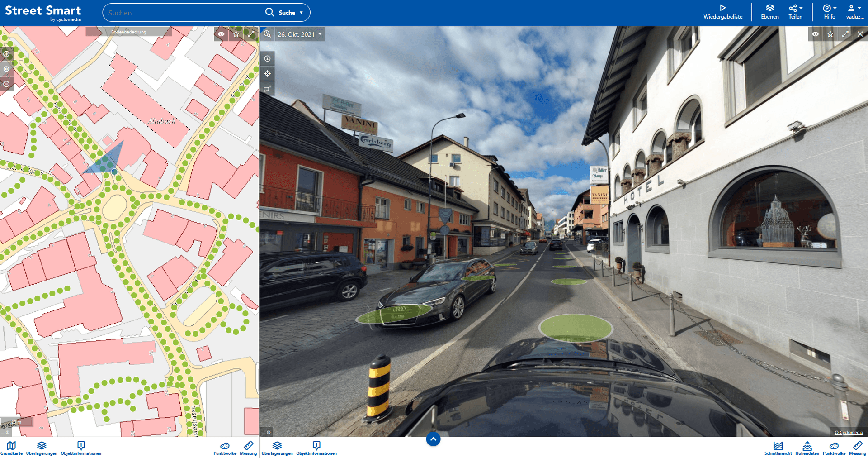This screenshot has width=868, height=458.
Task: Select the panorama Messung measurement tool
Action: pos(857,448)
